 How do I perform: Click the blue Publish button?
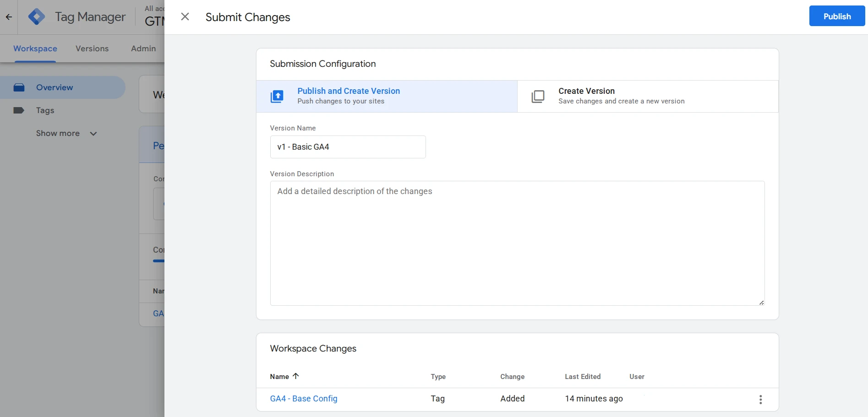tap(837, 16)
